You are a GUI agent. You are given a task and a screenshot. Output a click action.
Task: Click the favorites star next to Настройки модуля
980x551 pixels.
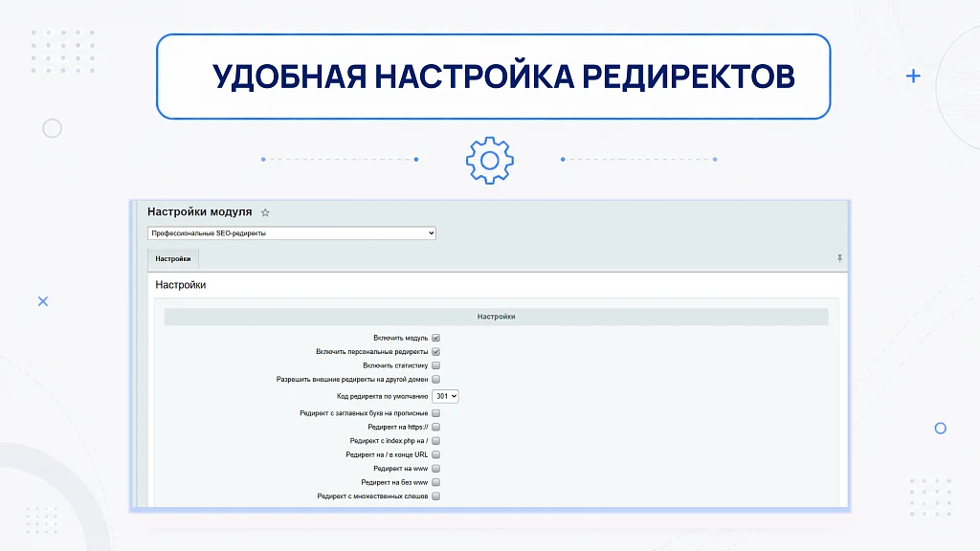(265, 212)
